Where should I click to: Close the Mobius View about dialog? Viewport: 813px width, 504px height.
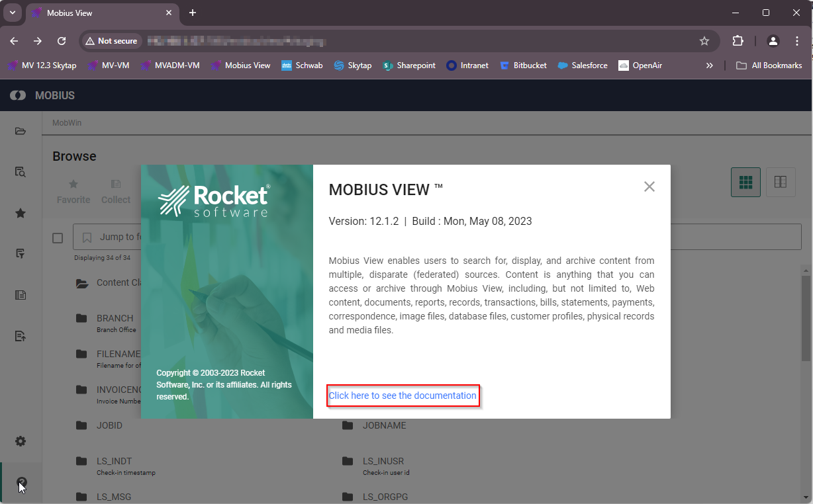pyautogui.click(x=649, y=187)
